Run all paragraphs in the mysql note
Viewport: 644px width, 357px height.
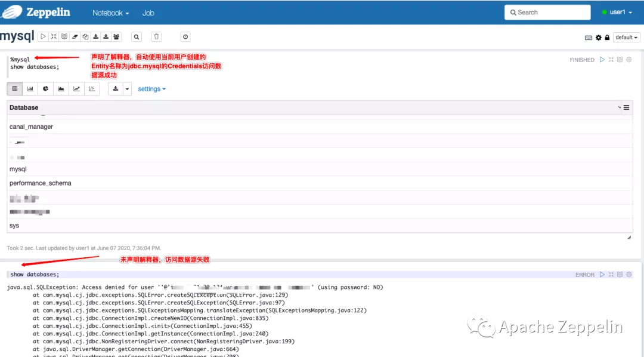point(43,36)
